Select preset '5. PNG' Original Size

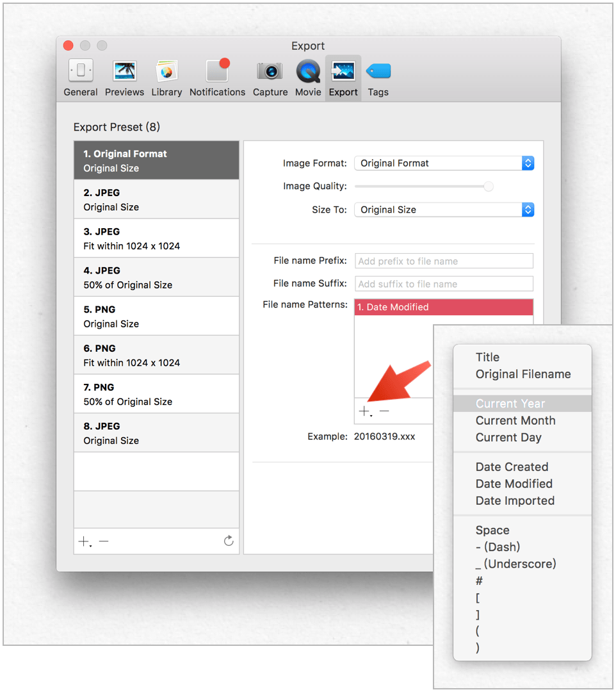tap(156, 316)
